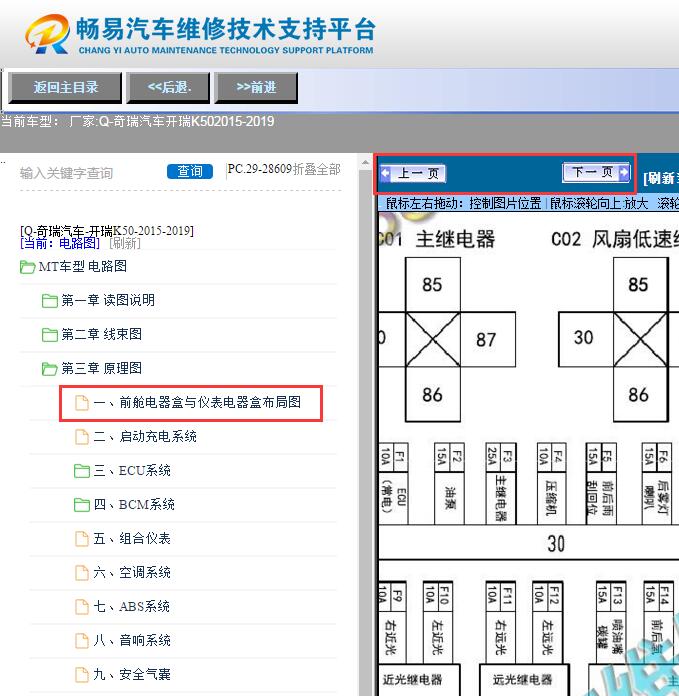Click the 刷新 link beside 当前：电路图
Screen dimensions: 679x696
tap(125, 243)
